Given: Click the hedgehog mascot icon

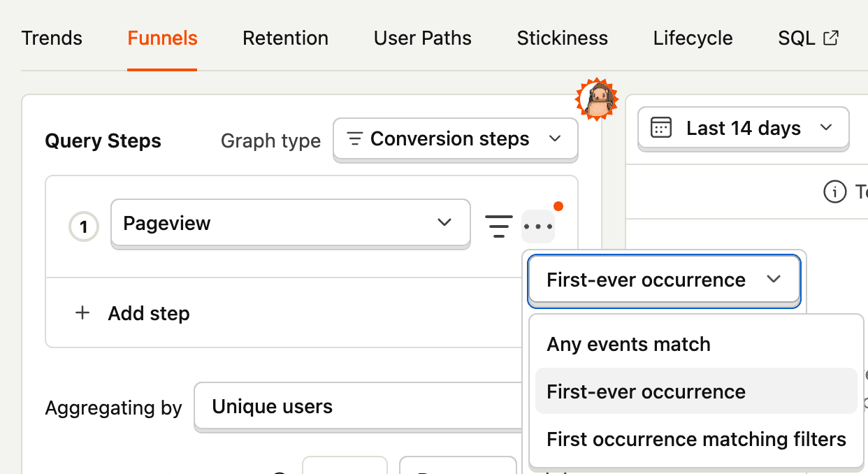Looking at the screenshot, I should (597, 99).
